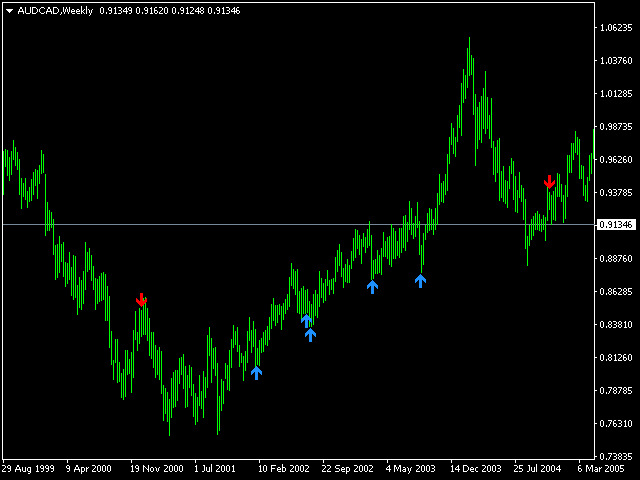640x480 pixels.
Task: Click the 9 Apr 2000 date label
Action: tap(89, 469)
